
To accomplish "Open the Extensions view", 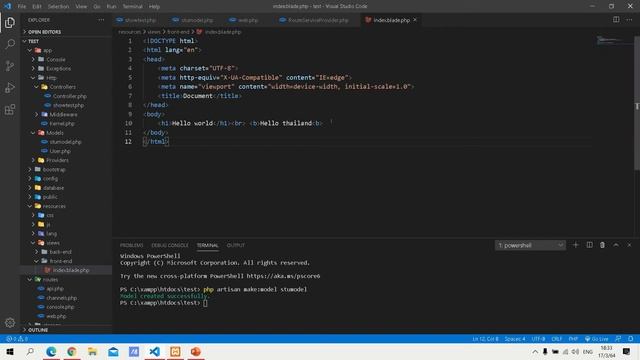I will click(x=10, y=109).
